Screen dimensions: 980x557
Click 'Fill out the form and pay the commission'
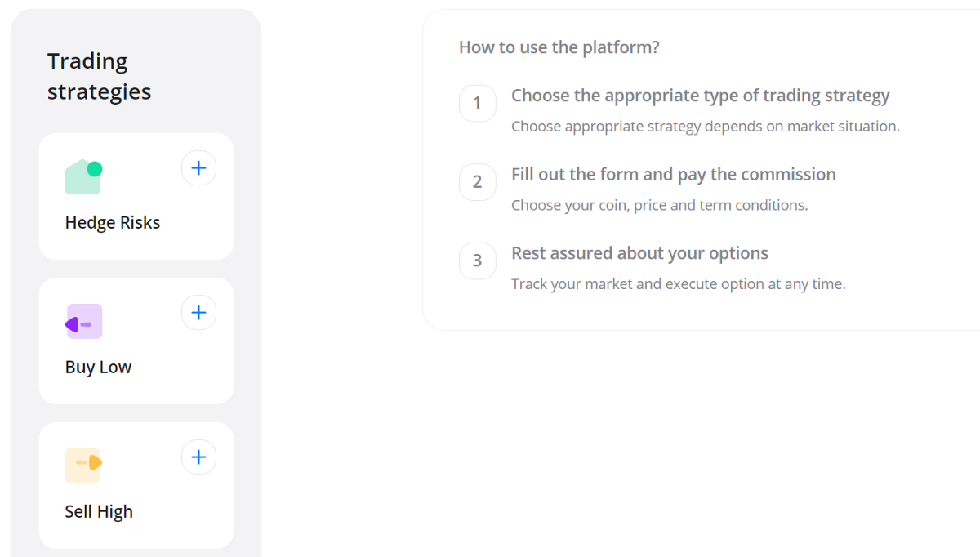tap(673, 175)
